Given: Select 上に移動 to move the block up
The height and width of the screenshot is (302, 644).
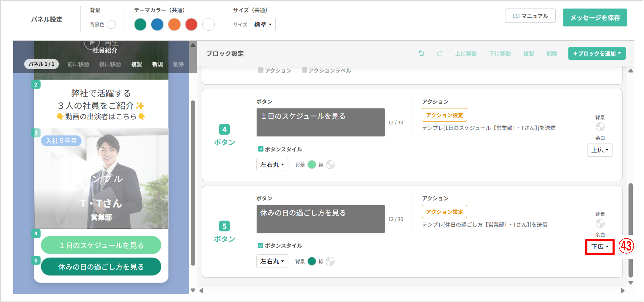Looking at the screenshot, I should coord(466,53).
